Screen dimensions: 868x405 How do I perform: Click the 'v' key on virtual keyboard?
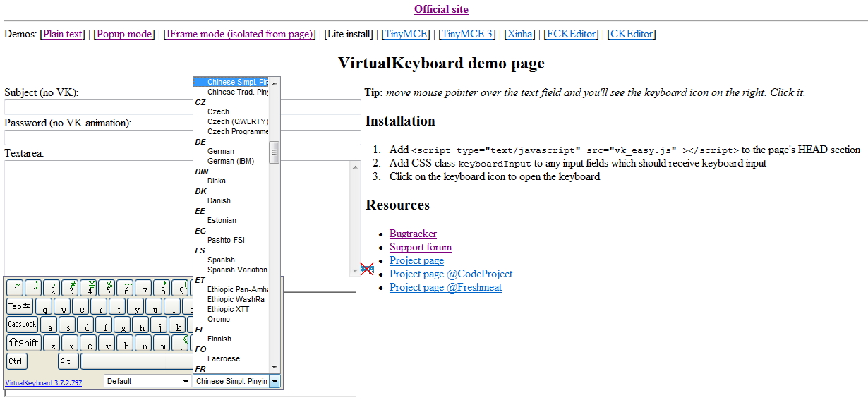point(107,343)
